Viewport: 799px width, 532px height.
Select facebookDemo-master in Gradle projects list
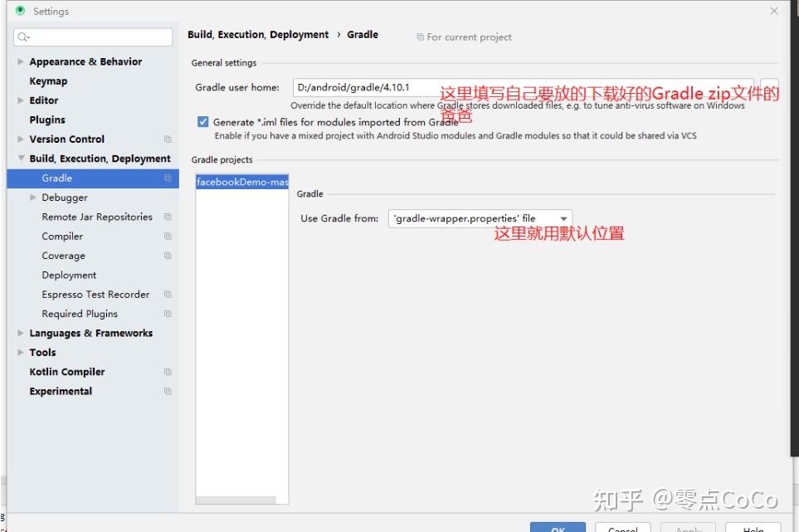coord(242,182)
